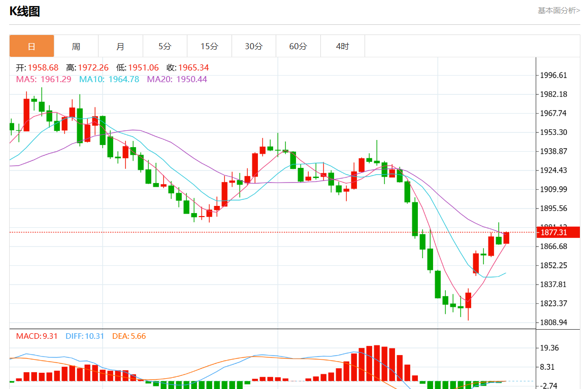The image size is (588, 389).
Task: Click the MA20: 1950.44 indicator label
Action: 177,80
